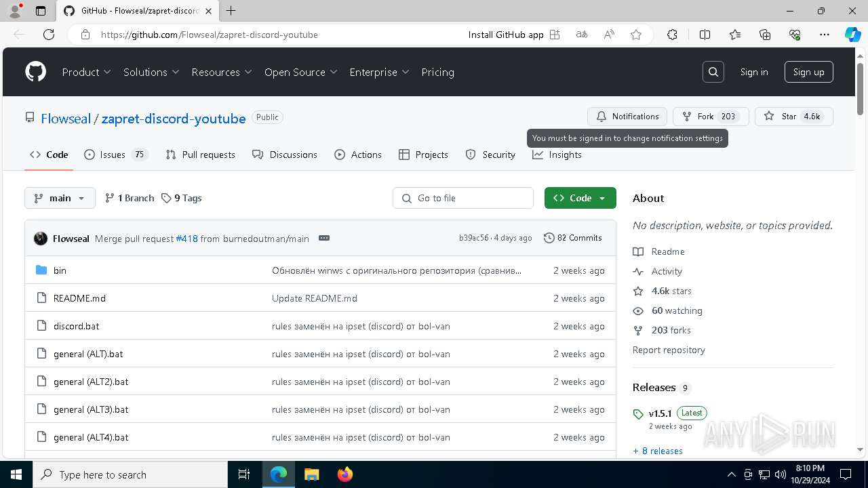Fork the repository with the Fork button

coord(710,117)
